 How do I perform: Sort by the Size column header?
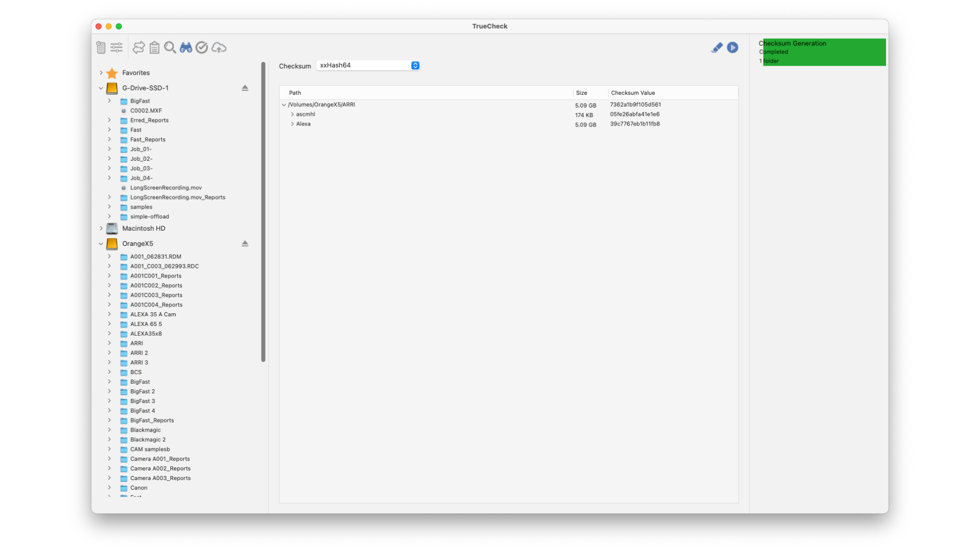(591, 93)
